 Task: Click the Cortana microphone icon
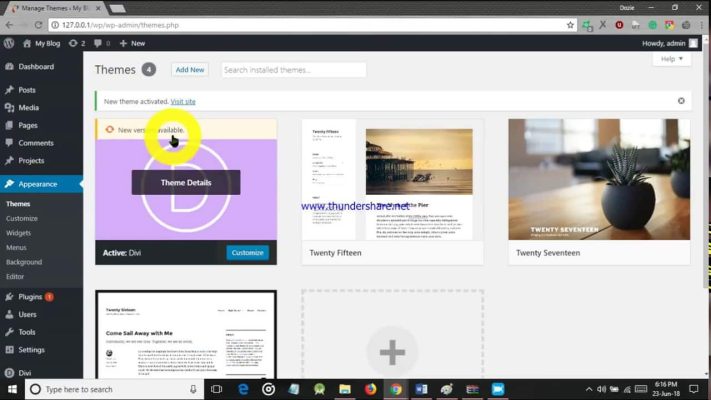click(x=193, y=389)
